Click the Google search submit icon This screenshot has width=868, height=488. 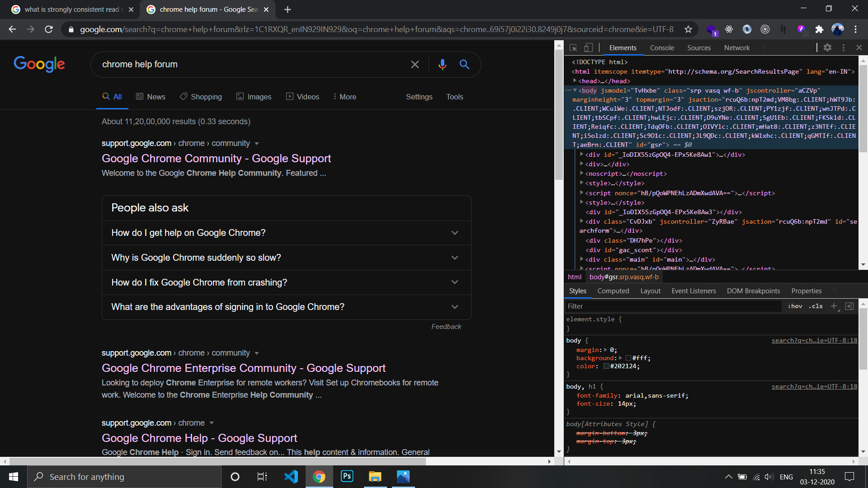pyautogui.click(x=464, y=64)
